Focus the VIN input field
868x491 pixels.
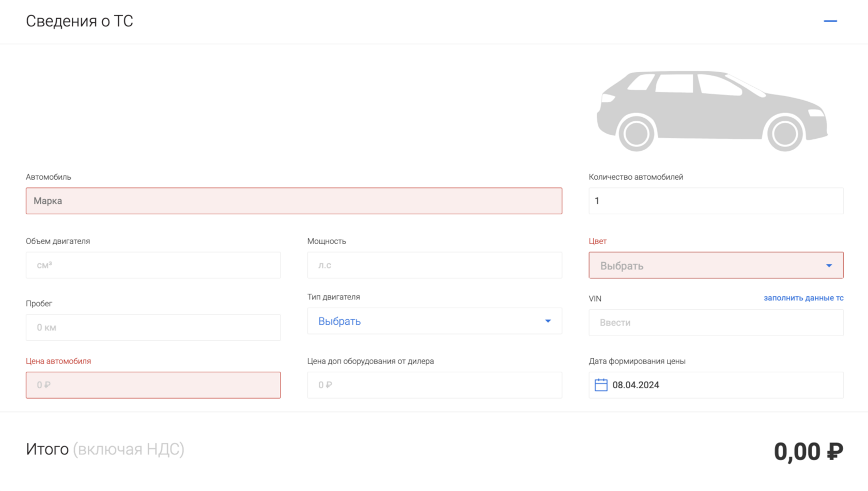pos(716,323)
